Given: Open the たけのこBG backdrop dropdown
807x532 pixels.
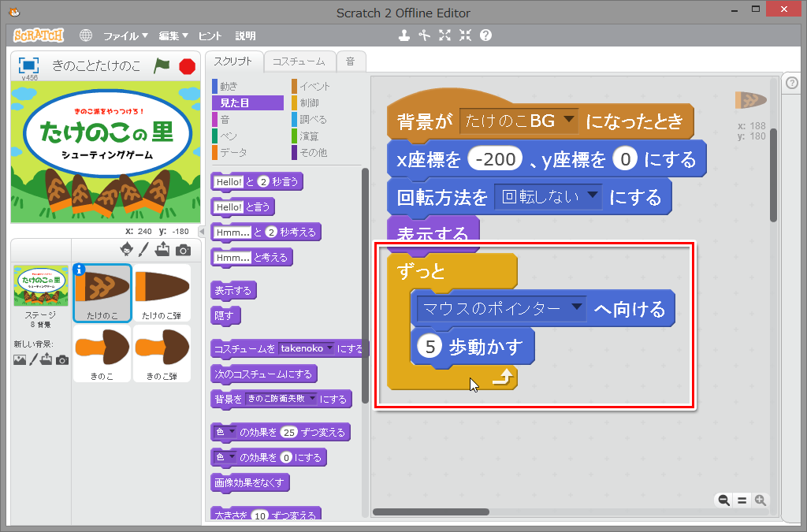Looking at the screenshot, I should pyautogui.click(x=519, y=121).
